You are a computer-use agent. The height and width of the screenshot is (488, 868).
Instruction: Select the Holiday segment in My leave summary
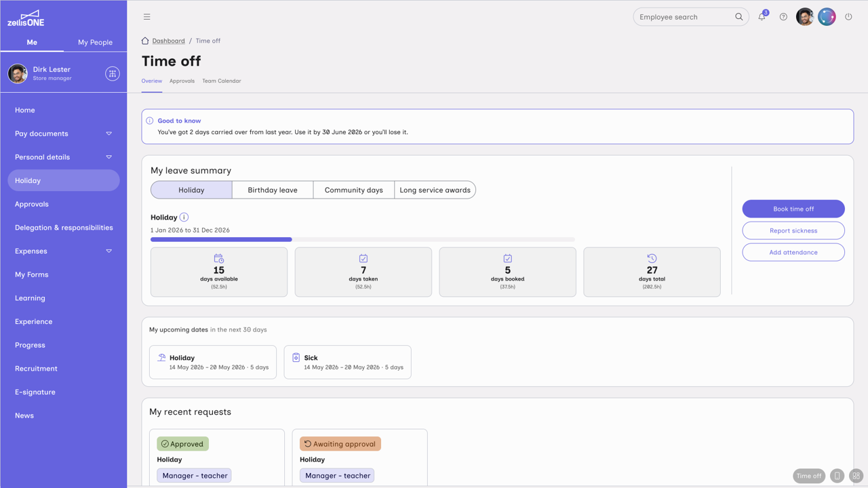tap(191, 190)
